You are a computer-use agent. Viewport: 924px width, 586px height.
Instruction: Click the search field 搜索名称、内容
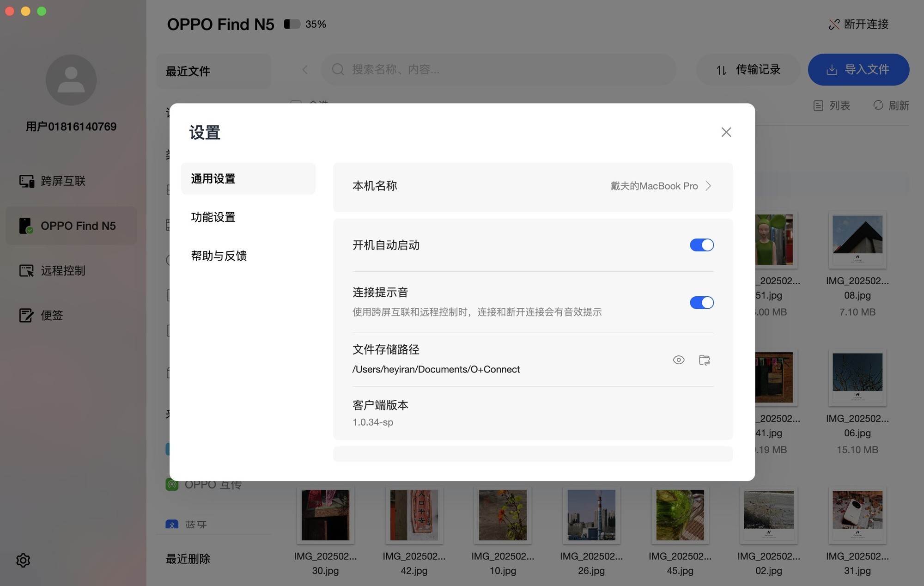(499, 69)
